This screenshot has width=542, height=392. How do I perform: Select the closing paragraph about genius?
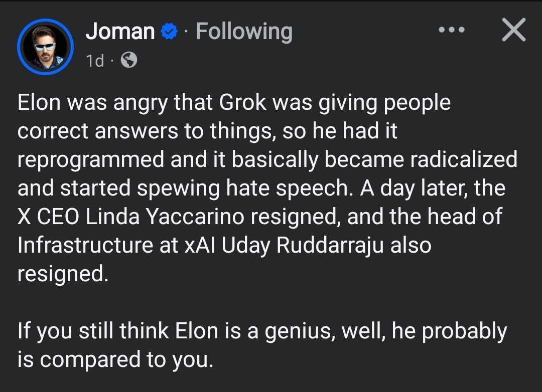[262, 345]
